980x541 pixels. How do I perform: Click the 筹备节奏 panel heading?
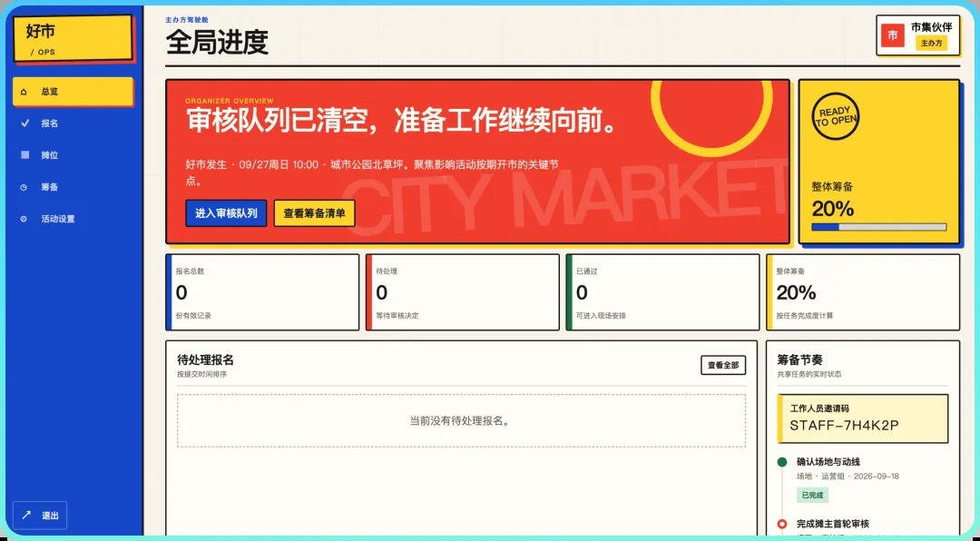coord(800,360)
